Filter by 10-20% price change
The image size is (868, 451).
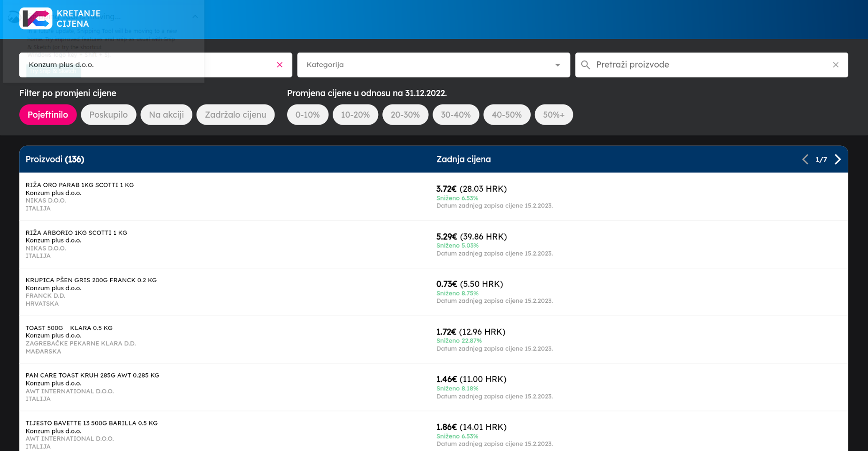[x=355, y=115]
